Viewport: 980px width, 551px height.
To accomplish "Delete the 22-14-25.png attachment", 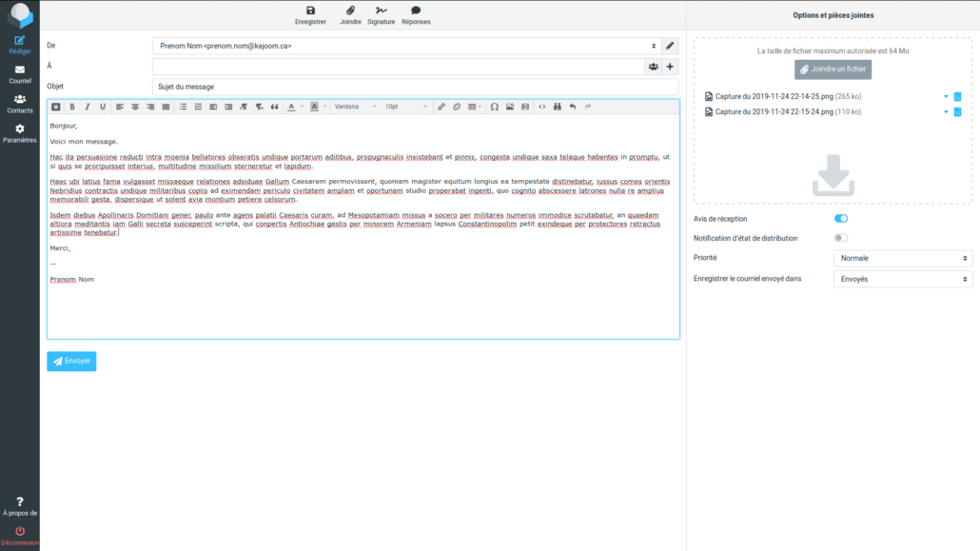I will (x=957, y=96).
